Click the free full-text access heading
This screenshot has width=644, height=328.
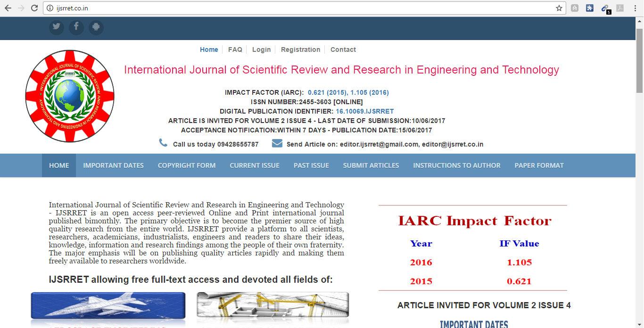[191, 279]
